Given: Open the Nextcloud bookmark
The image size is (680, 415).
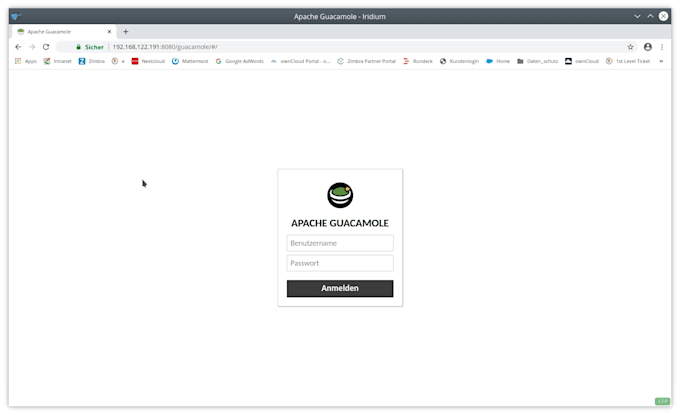Looking at the screenshot, I should tap(148, 61).
